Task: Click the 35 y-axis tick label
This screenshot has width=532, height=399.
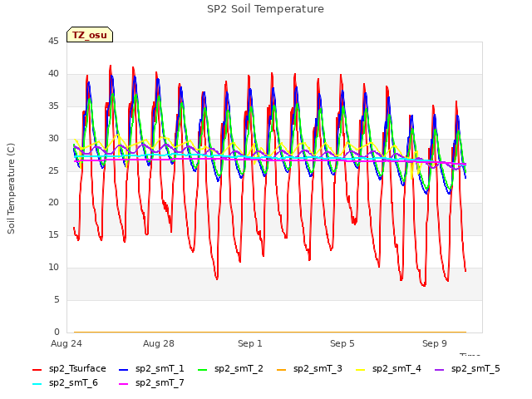Action: tap(53, 106)
